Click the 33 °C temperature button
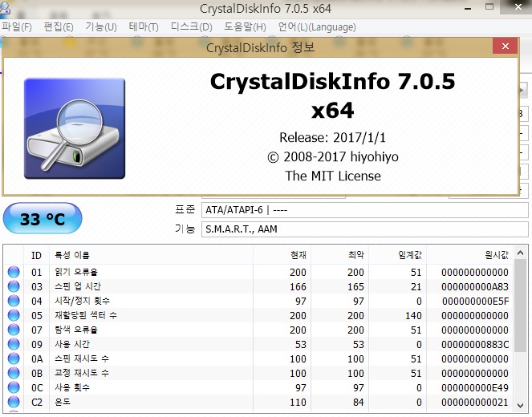 [43, 219]
